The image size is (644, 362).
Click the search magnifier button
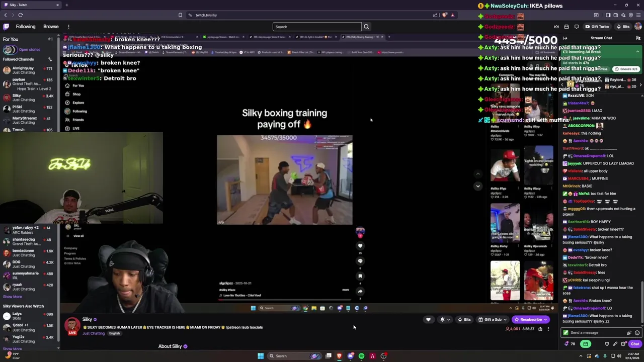(366, 27)
